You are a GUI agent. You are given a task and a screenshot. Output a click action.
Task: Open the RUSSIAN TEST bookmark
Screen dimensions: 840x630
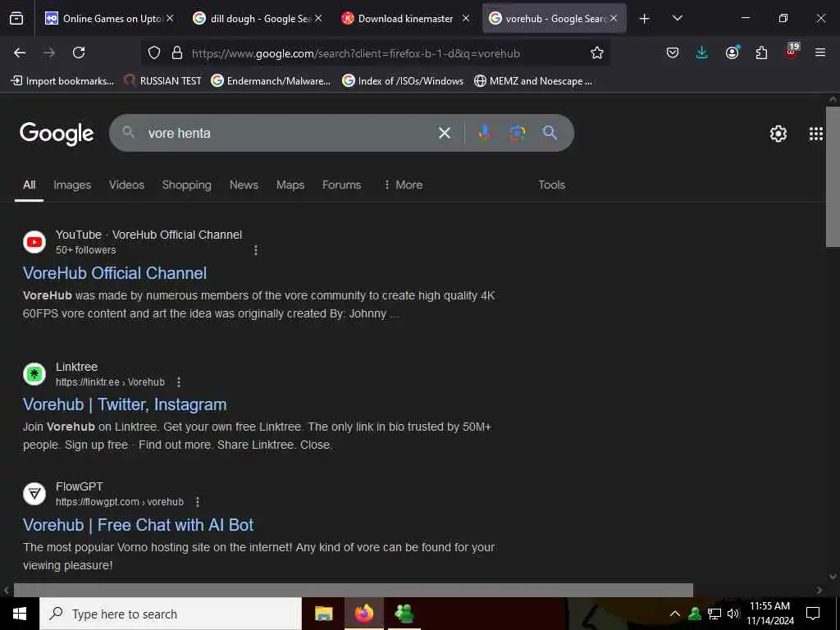(x=163, y=81)
